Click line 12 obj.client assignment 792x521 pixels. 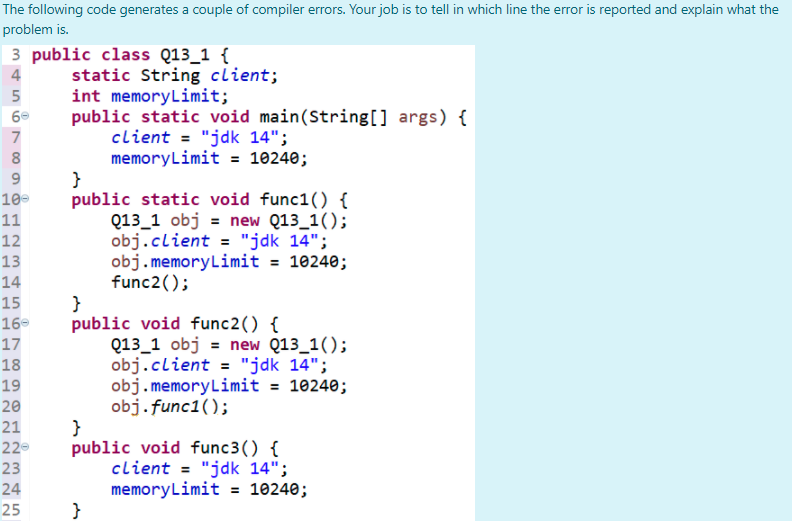tap(219, 241)
